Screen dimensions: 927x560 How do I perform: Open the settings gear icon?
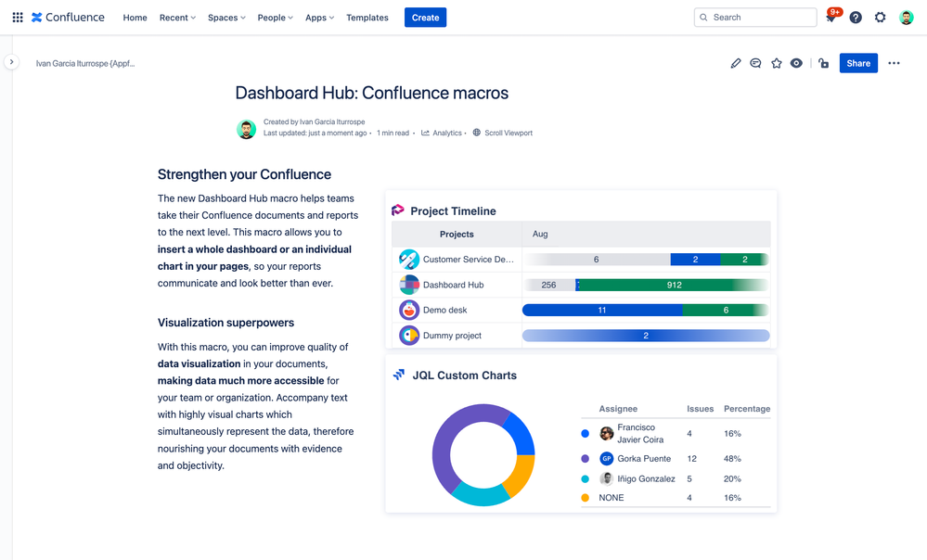[x=880, y=17]
